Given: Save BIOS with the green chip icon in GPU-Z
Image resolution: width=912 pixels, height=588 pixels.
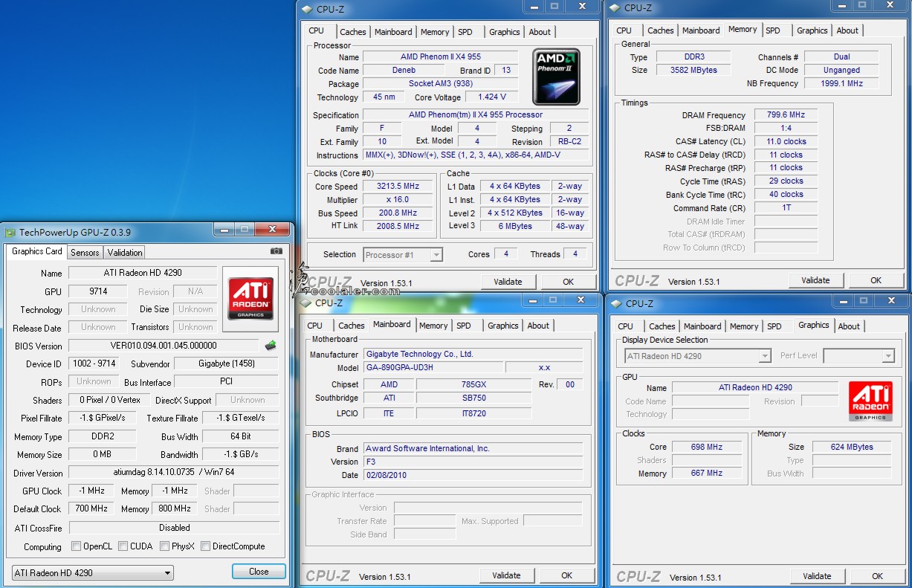Looking at the screenshot, I should pos(271,345).
